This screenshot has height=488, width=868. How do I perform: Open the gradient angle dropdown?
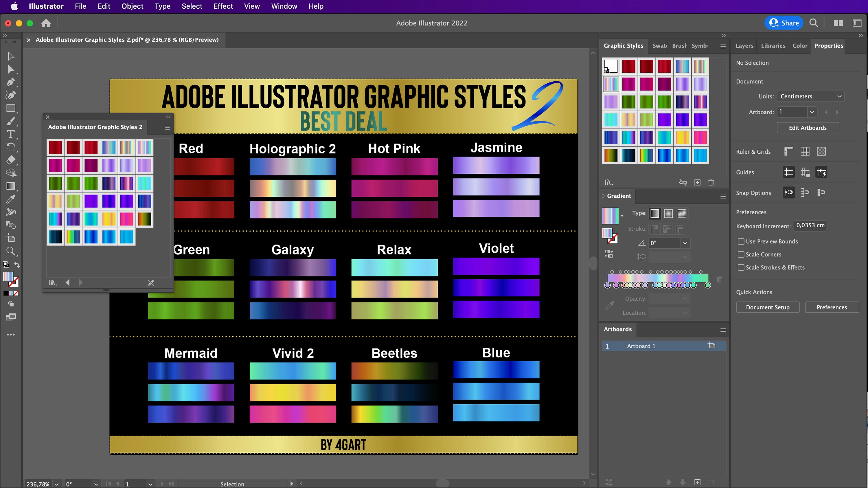[x=685, y=243]
